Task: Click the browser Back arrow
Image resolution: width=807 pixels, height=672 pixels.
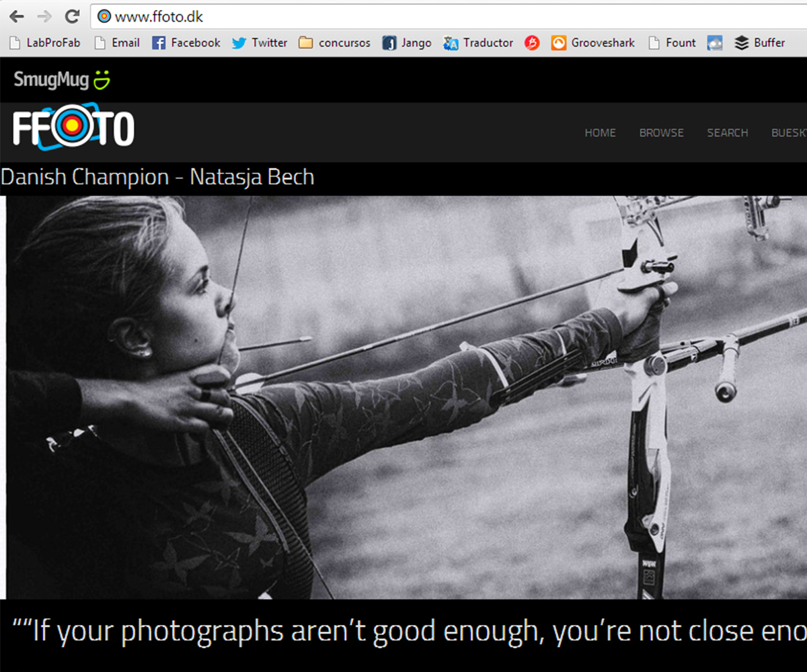Action: pyautogui.click(x=17, y=16)
